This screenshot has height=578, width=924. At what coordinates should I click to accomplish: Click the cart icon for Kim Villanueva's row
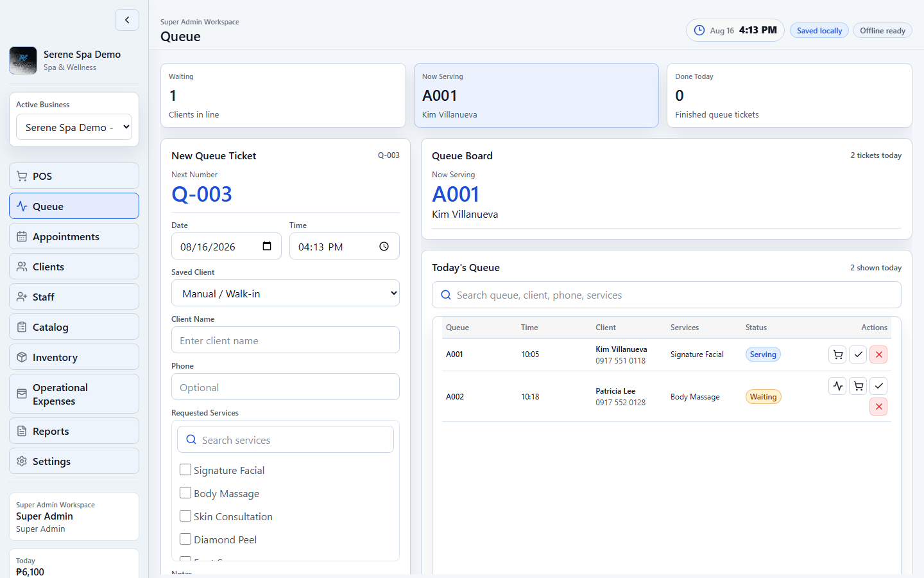pyautogui.click(x=837, y=355)
